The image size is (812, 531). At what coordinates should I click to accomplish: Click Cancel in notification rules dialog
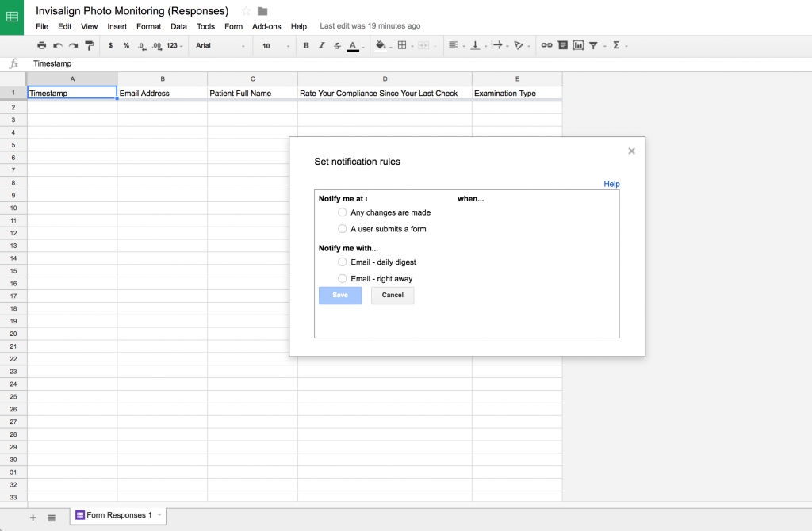393,295
